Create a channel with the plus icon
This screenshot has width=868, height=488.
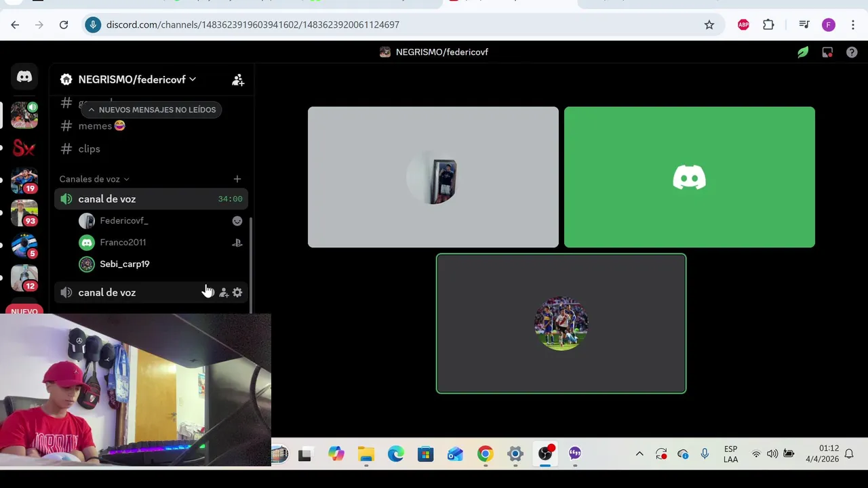point(237,179)
